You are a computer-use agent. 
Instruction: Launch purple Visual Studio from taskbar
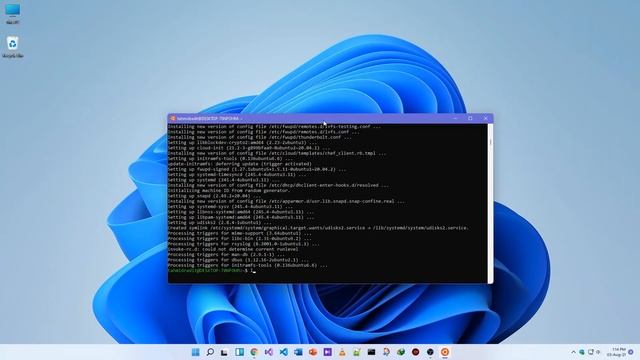[x=269, y=352]
